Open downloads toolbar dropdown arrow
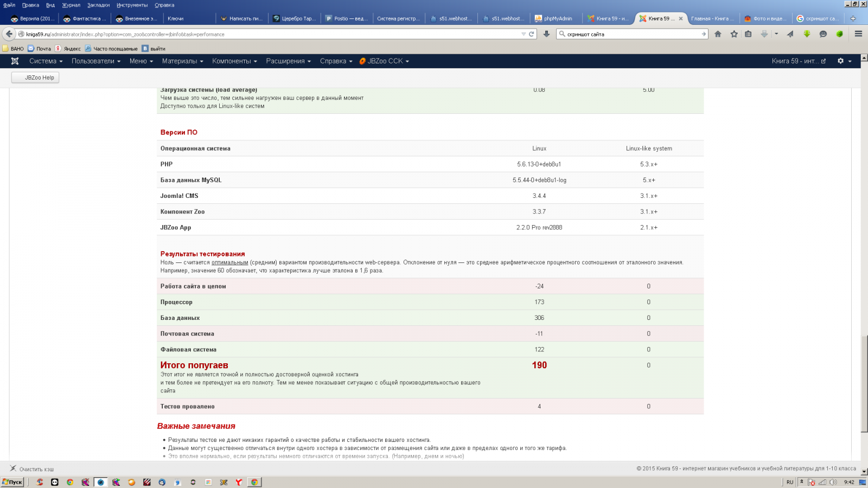 [x=776, y=34]
